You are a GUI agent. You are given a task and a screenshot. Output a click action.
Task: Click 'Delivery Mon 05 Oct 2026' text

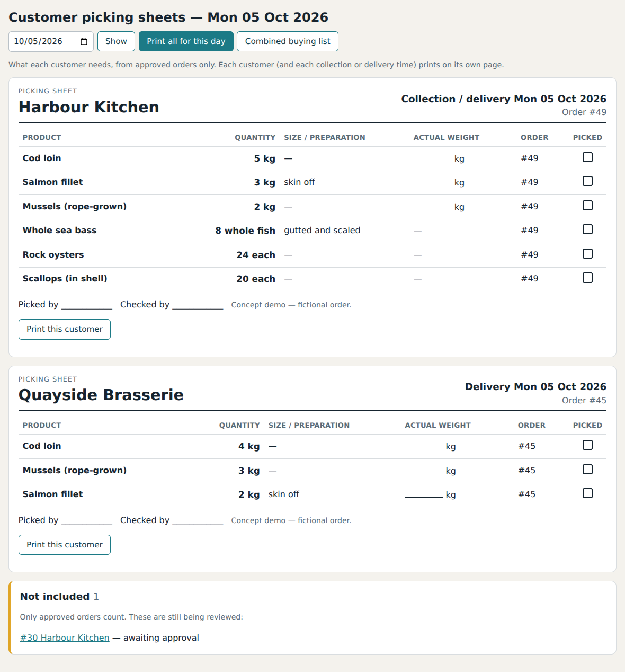pos(535,386)
